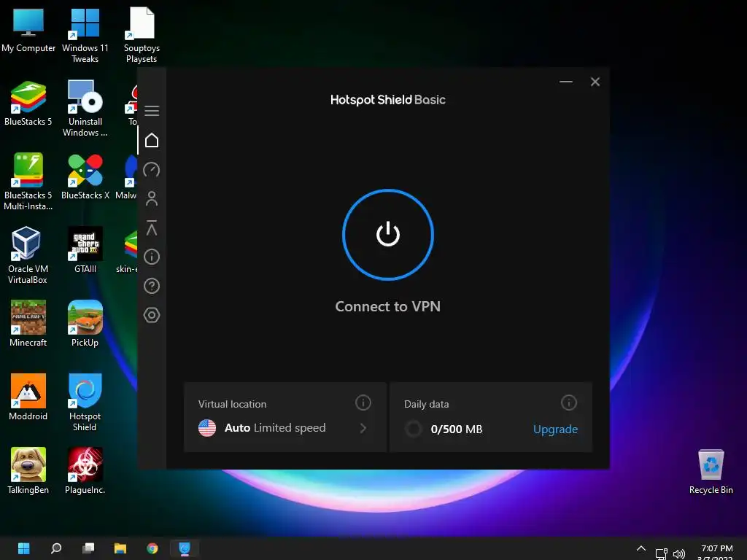
Task: Click the Hotspot Shield Basic title
Action: point(388,99)
